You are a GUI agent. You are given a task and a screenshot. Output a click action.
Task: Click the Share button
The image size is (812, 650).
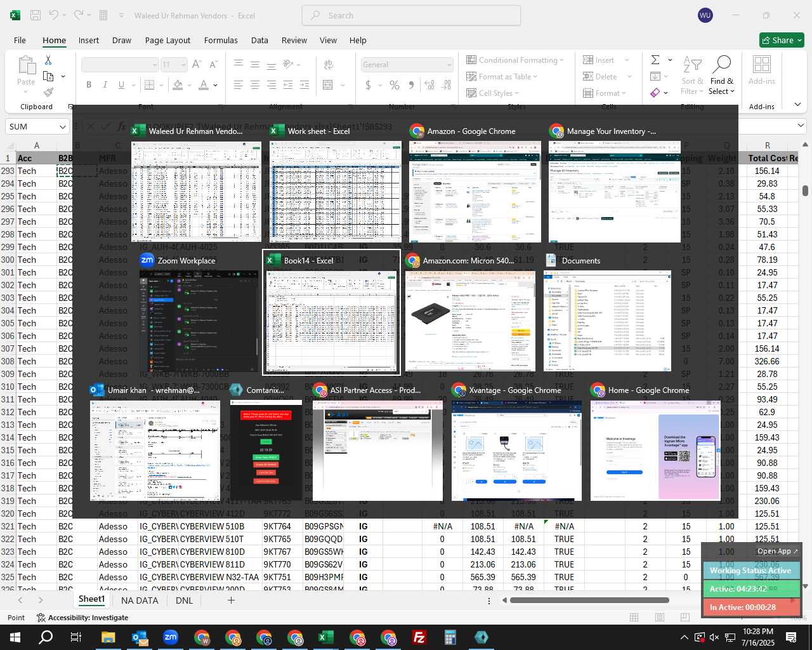tap(782, 40)
